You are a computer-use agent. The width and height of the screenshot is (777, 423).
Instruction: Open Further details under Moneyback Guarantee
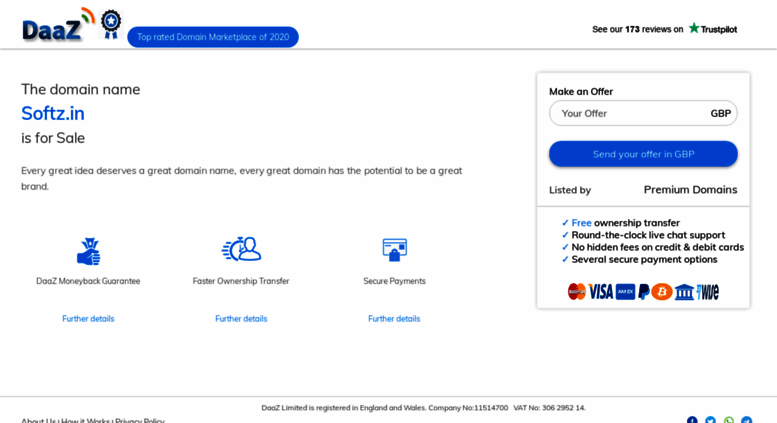click(x=88, y=318)
